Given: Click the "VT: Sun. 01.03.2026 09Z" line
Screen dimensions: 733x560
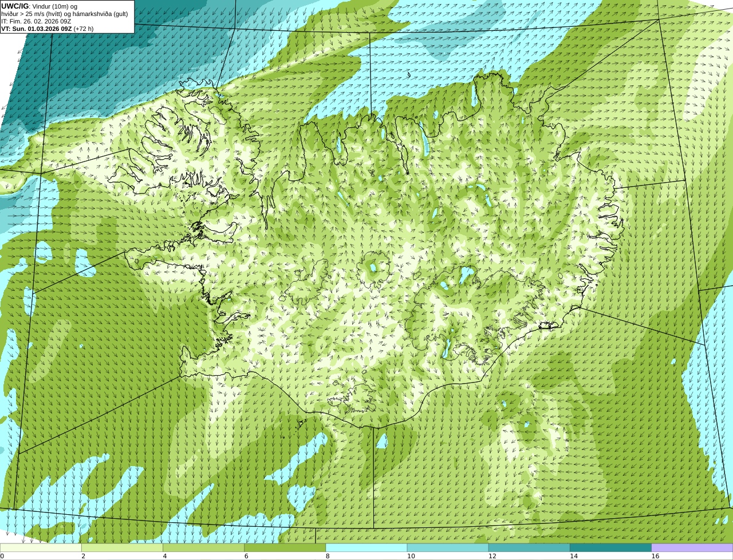Looking at the screenshot, I should [37, 29].
